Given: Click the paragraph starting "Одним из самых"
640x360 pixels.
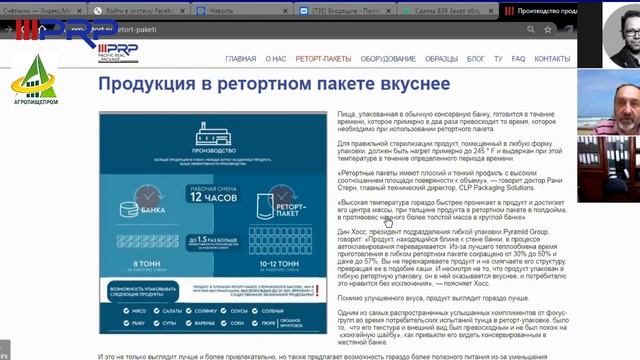Looking at the screenshot, I should click(453, 327).
